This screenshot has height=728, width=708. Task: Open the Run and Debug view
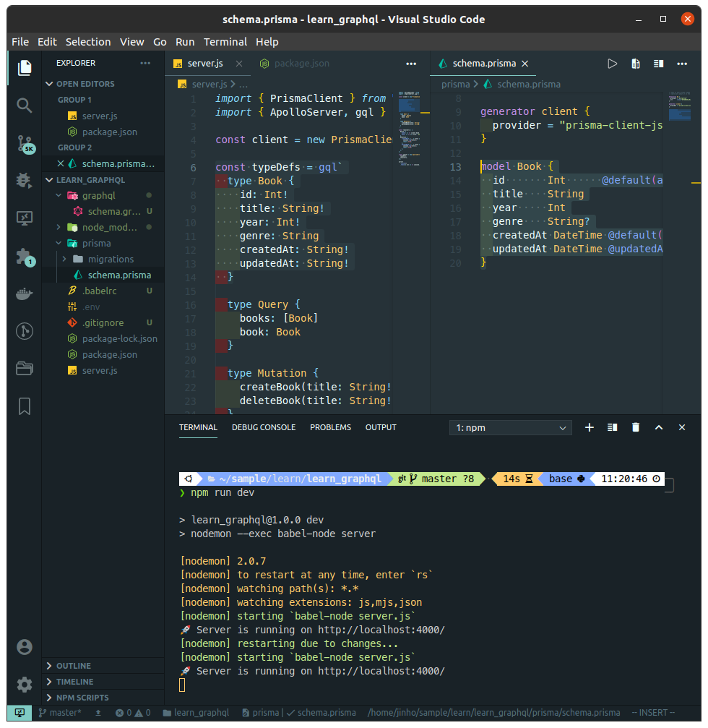click(24, 181)
